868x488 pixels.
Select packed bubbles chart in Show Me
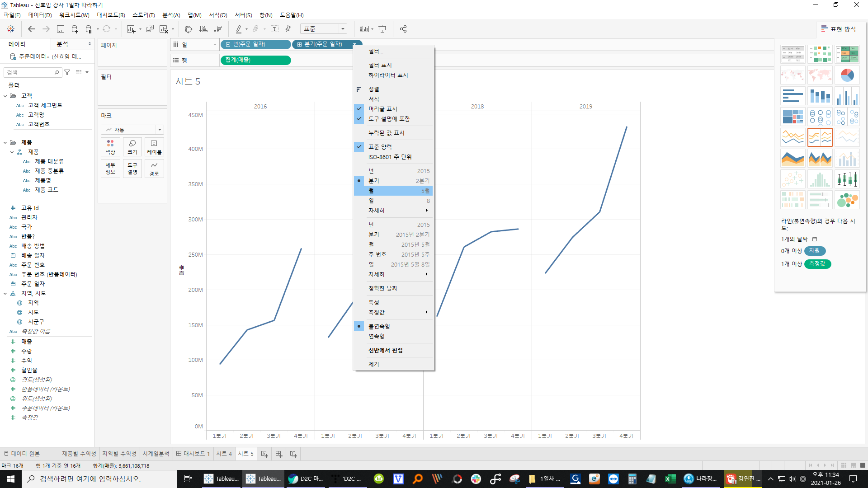pyautogui.click(x=847, y=200)
